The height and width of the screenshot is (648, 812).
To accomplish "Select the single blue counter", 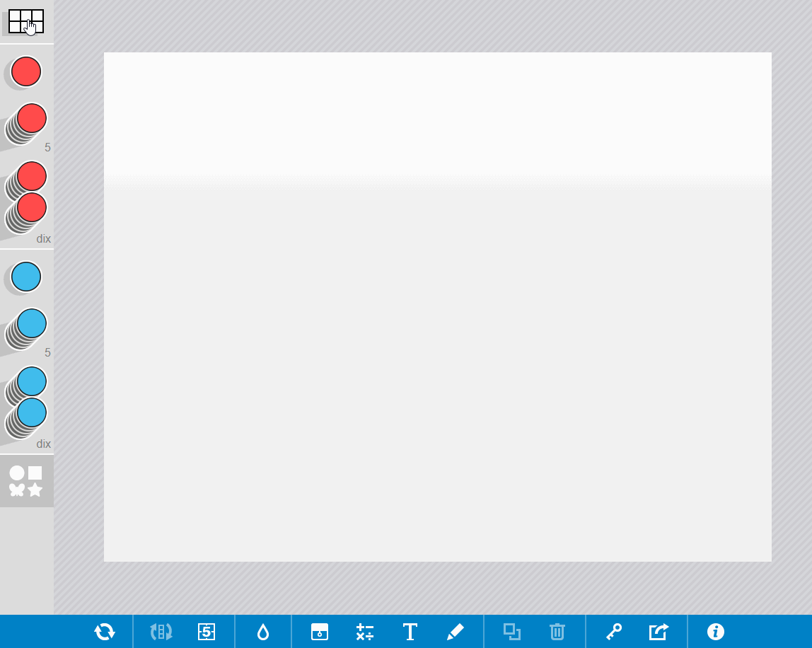I will click(26, 277).
